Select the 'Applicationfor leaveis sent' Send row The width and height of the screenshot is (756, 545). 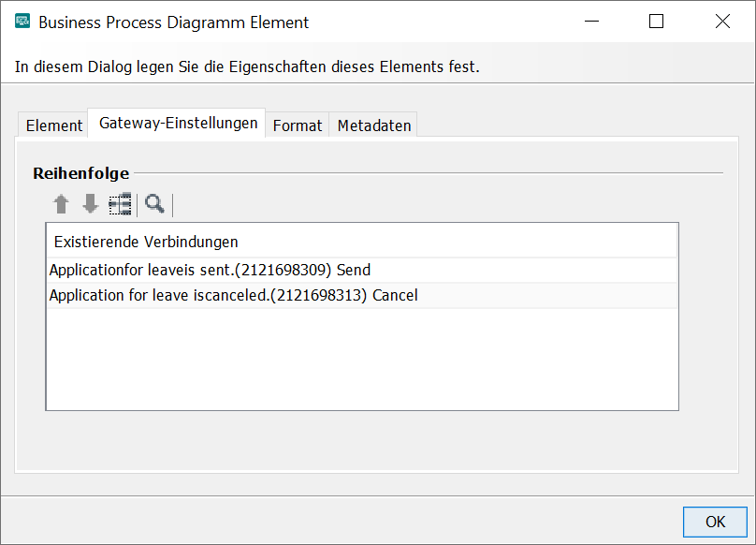point(210,270)
